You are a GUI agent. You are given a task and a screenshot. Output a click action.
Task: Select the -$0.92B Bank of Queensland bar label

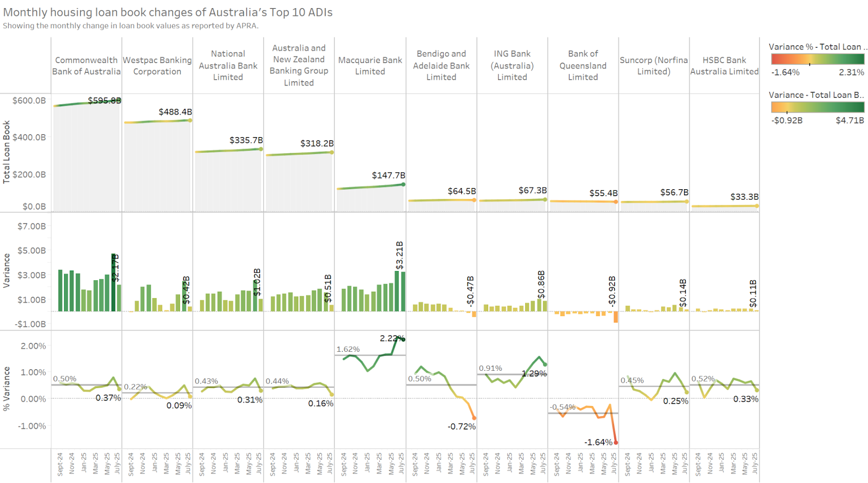coord(612,292)
